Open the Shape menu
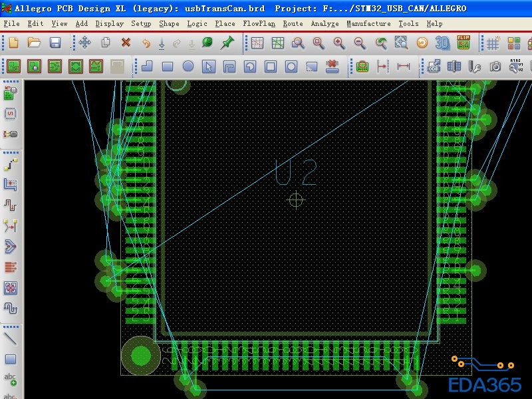Image resolution: width=532 pixels, height=399 pixels. [169, 24]
